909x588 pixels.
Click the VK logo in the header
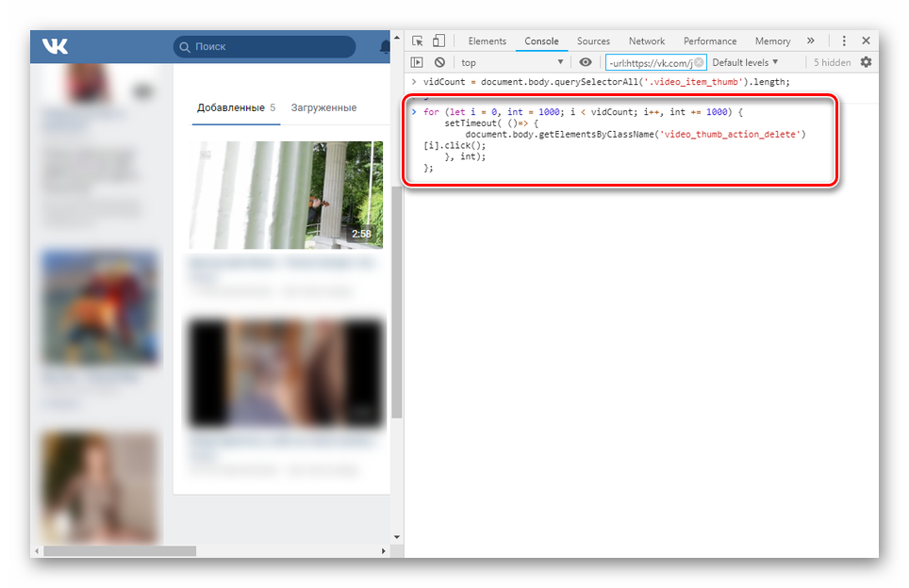[x=55, y=46]
